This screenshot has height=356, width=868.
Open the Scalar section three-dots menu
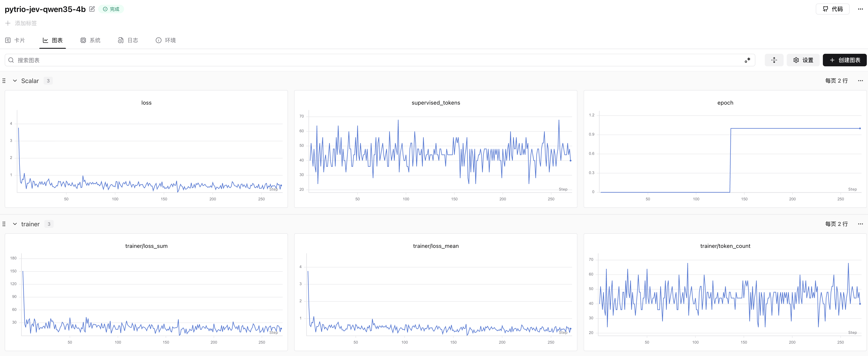tap(860, 81)
